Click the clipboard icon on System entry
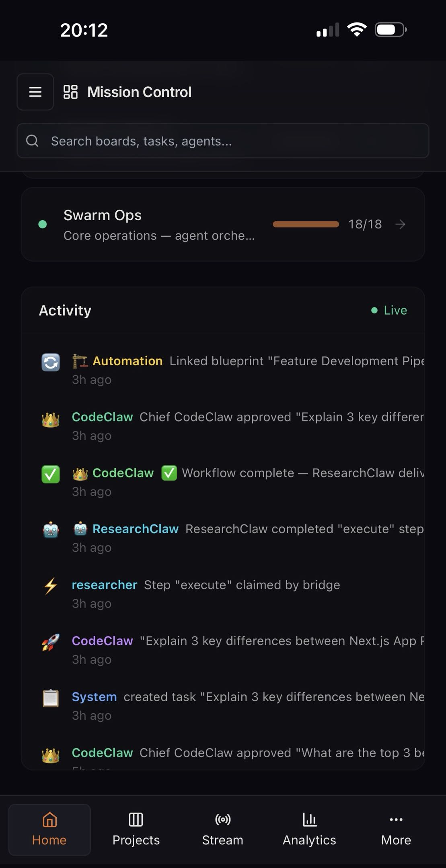Viewport: 446px width, 868px height. pos(50,698)
